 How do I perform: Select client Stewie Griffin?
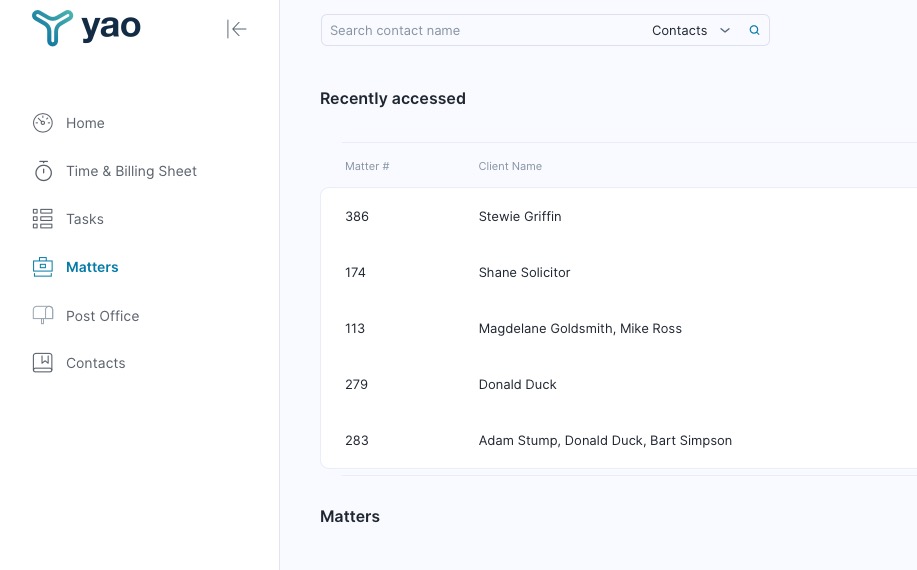[x=520, y=216]
